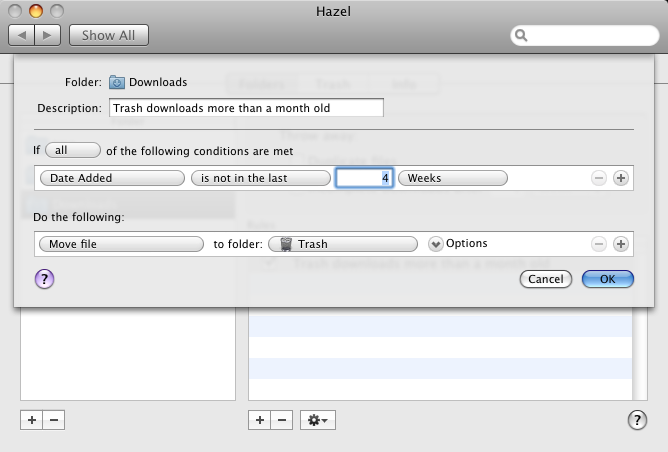Open the Date Added attribute dropdown
Image resolution: width=668 pixels, height=452 pixels.
[112, 178]
